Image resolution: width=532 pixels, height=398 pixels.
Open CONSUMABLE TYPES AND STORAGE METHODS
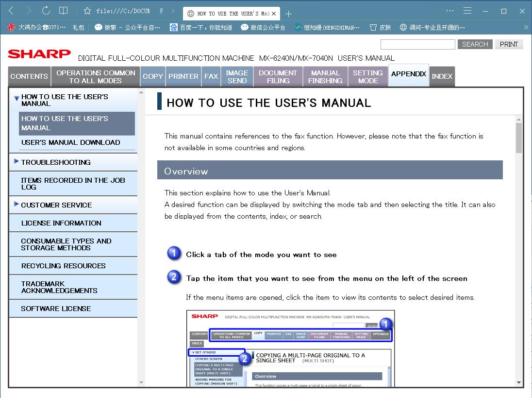[x=73, y=244]
